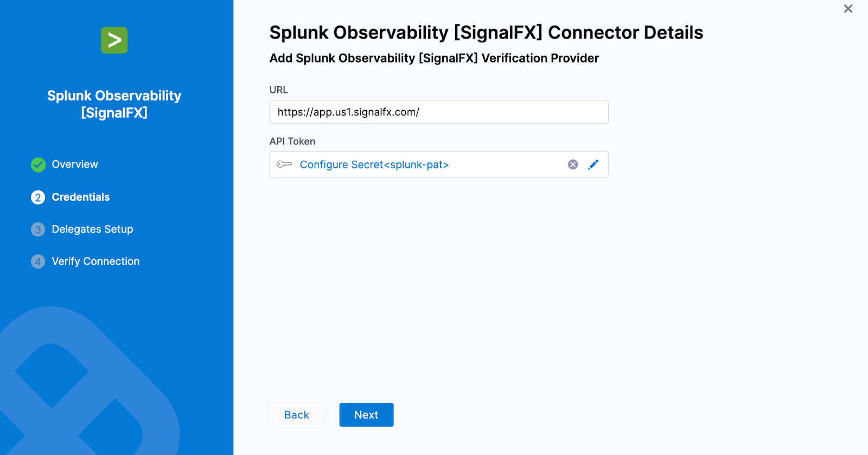
Task: Click the URL input field
Action: coord(438,112)
